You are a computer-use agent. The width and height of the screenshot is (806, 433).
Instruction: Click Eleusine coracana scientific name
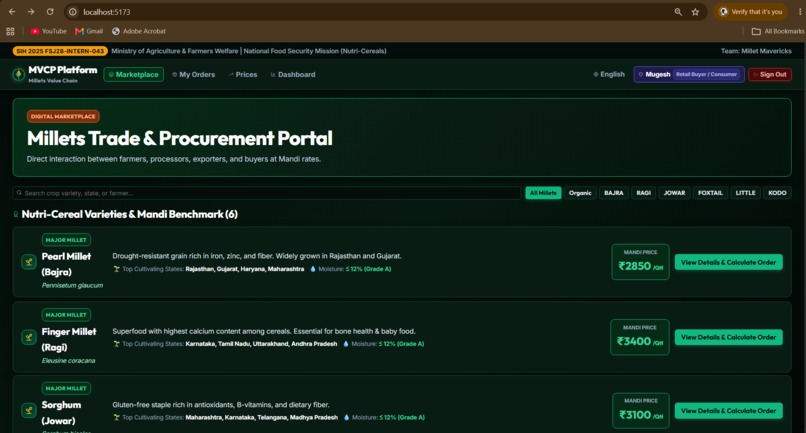pos(68,360)
